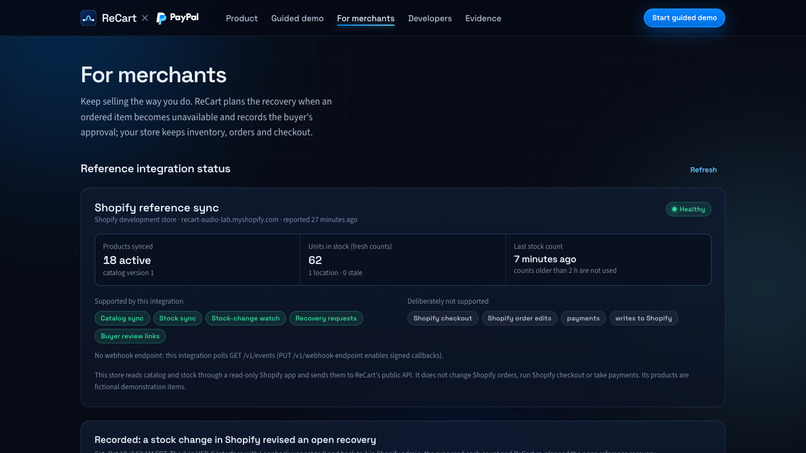The height and width of the screenshot is (453, 806).
Task: Click the 'Recorded: a stock change' heading
Action: [235, 440]
